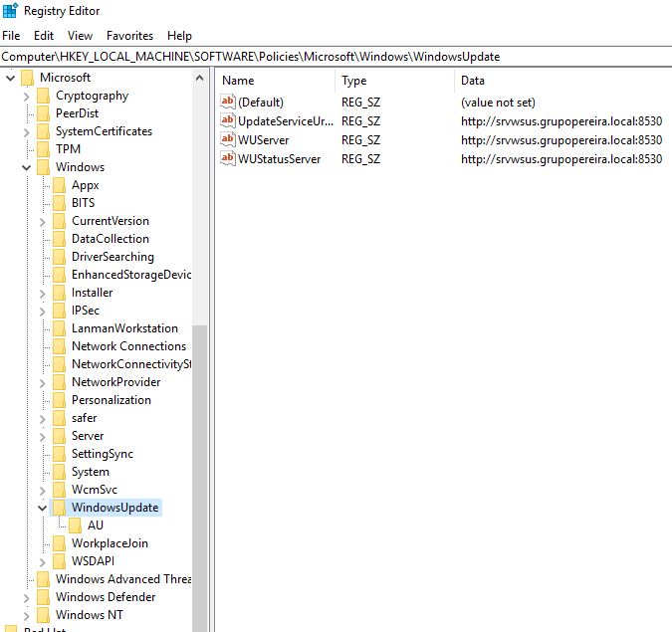Expand the Server key

(43, 437)
